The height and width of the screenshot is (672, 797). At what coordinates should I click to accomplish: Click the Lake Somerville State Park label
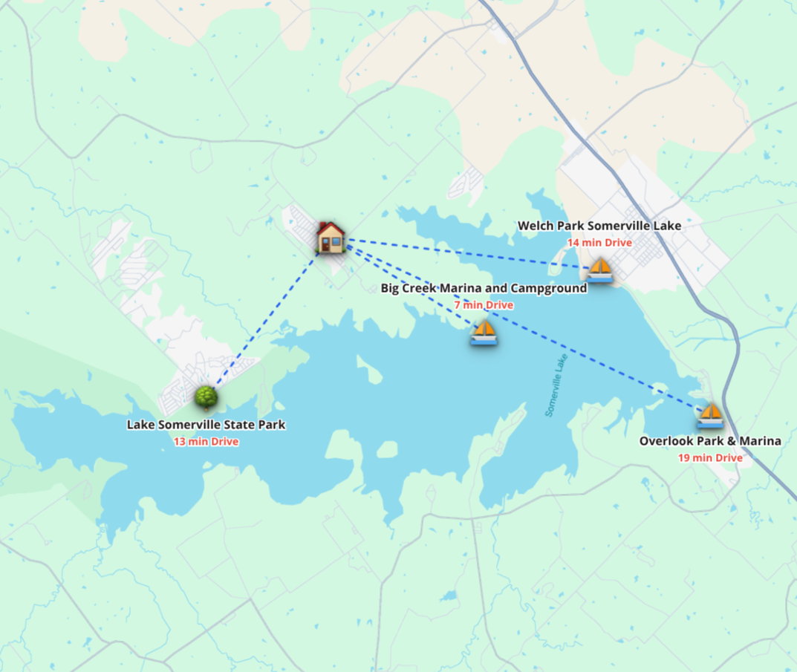click(x=206, y=425)
